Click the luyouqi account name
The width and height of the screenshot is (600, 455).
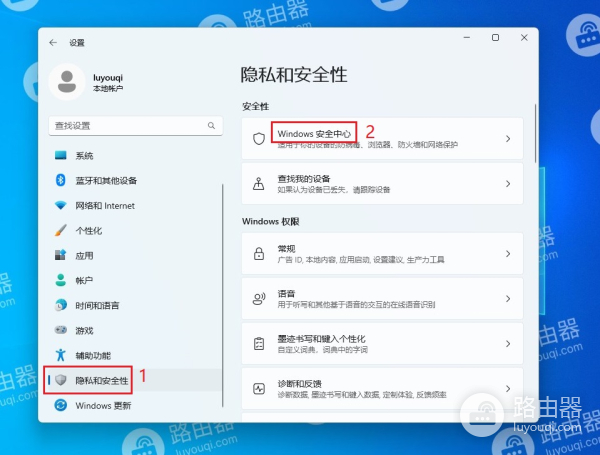coord(108,77)
